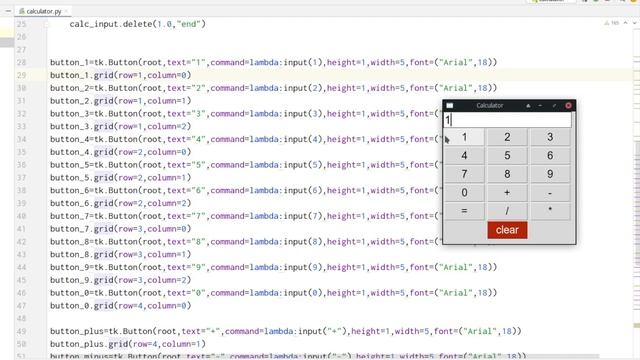This screenshot has width=640, height=360.
Task: Click the button_plus=tk.Button definition line
Action: [286, 331]
